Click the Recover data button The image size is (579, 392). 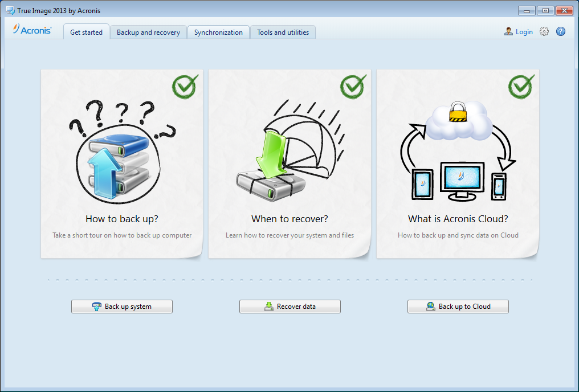coord(290,307)
